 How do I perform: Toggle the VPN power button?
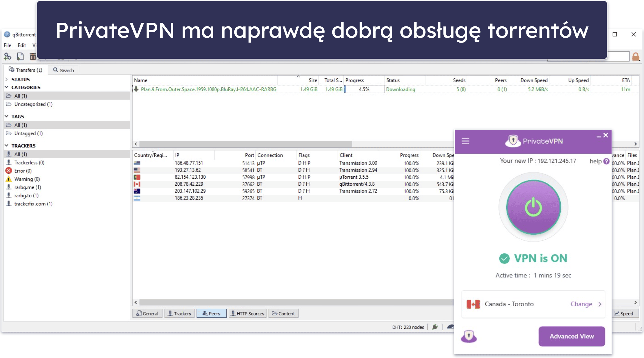pos(533,207)
